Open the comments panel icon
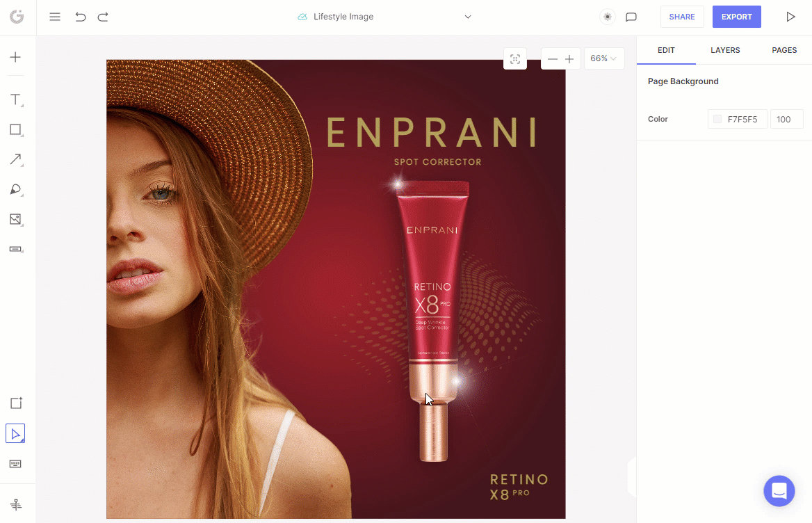Image resolution: width=812 pixels, height=523 pixels. 631,17
